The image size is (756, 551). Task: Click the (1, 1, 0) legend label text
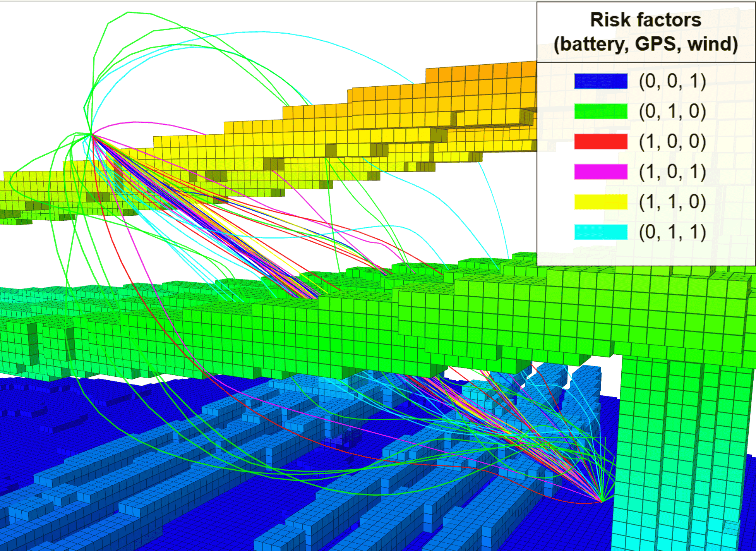672,202
